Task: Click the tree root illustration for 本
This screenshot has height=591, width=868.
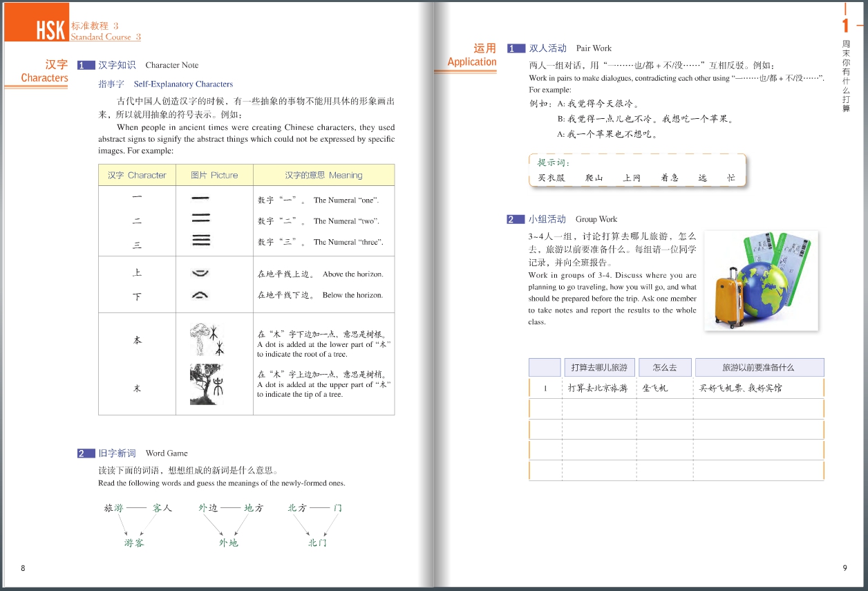Action: point(207,339)
